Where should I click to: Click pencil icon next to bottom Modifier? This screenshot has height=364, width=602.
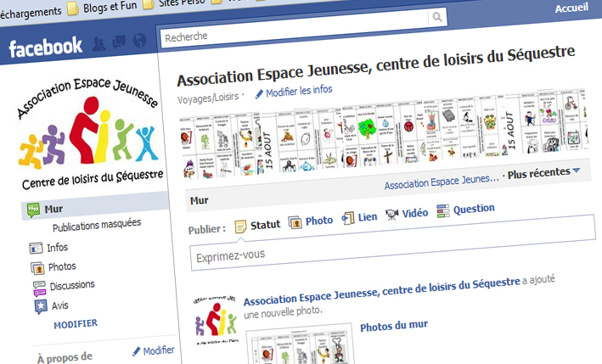pyautogui.click(x=137, y=351)
